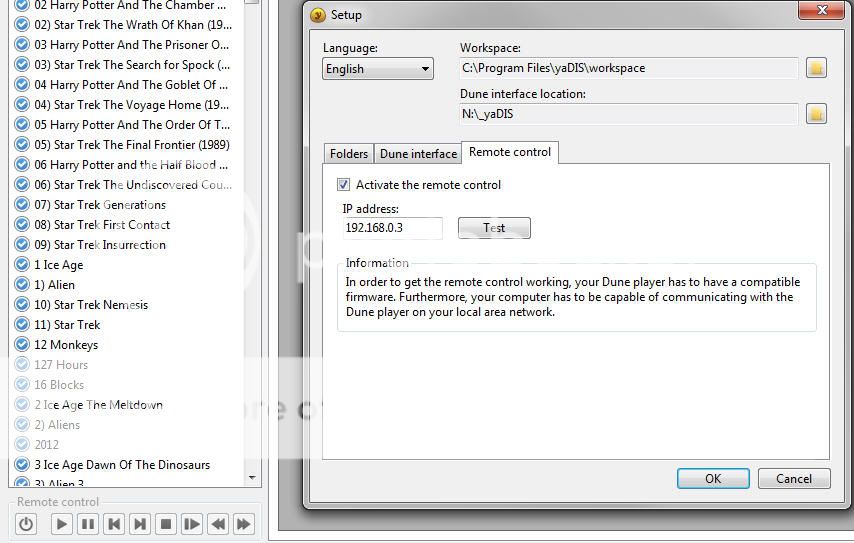Image resolution: width=854 pixels, height=543 pixels.
Task: Select '03) Star Trek The Search for Spock'
Action: 132,65
